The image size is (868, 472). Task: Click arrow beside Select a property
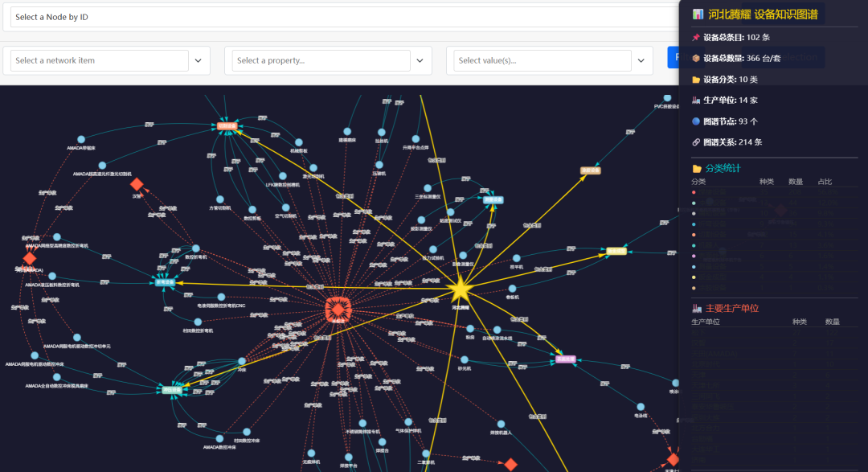pos(420,60)
